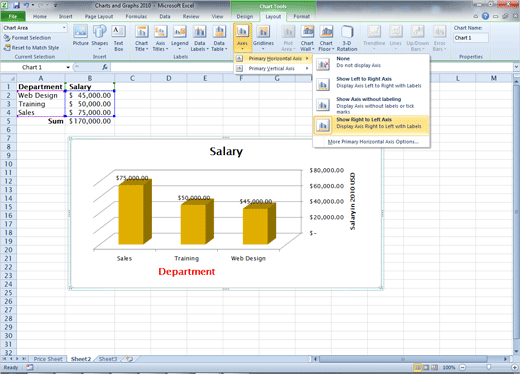The height and width of the screenshot is (374, 520).
Task: Select the Web Design cell
Action: point(41,95)
